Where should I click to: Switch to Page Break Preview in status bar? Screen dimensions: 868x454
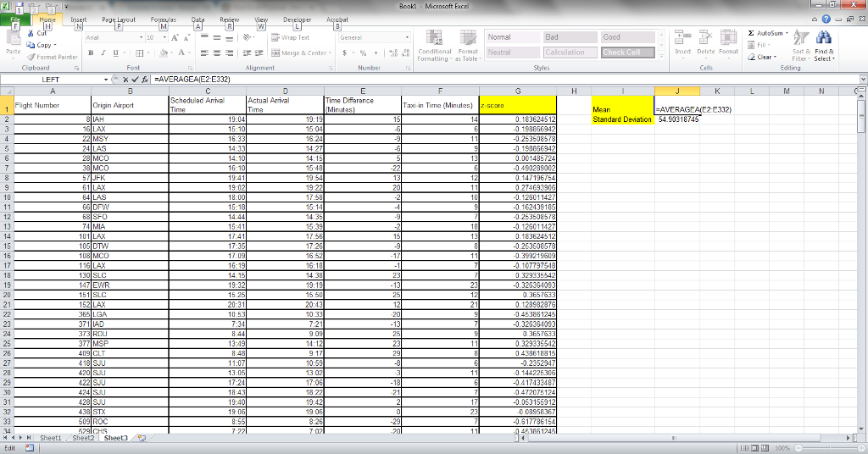pos(765,448)
